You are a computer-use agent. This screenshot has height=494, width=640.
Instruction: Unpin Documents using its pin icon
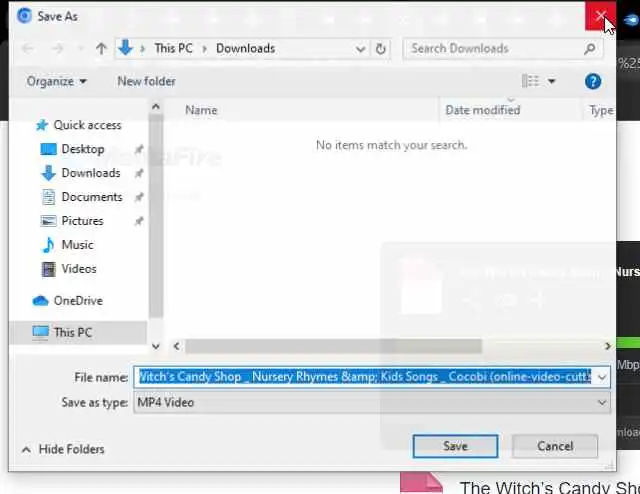pos(139,198)
